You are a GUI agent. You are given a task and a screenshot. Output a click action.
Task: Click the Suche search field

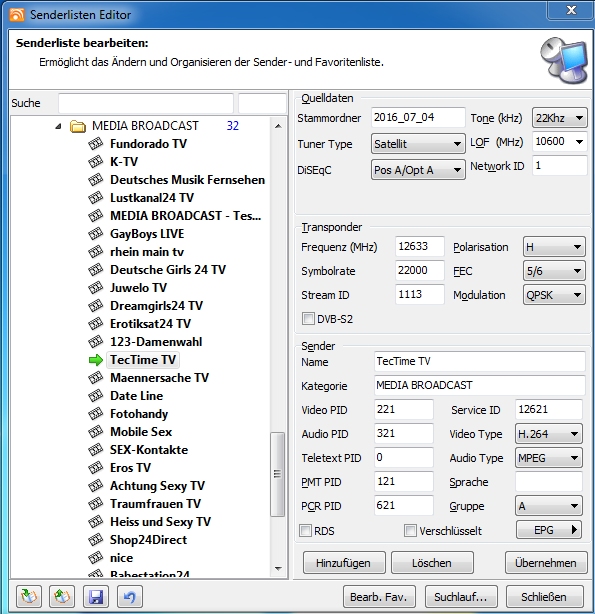coord(146,103)
